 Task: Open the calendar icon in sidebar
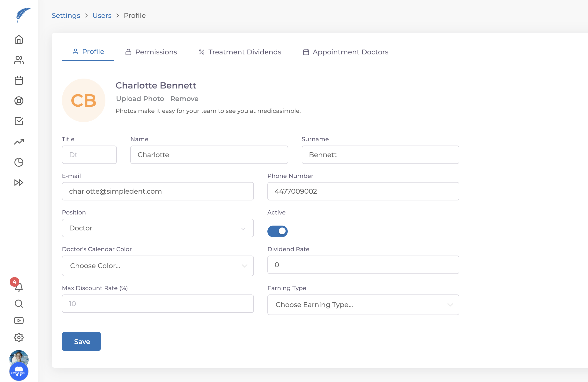pyautogui.click(x=19, y=80)
